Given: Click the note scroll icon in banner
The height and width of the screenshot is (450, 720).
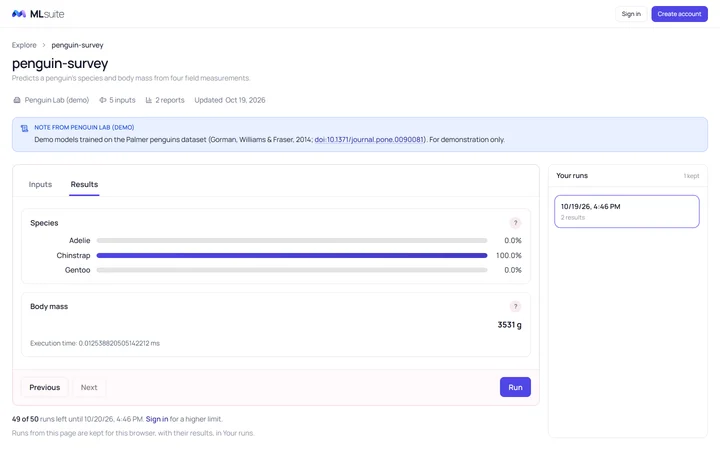Looking at the screenshot, I should click(x=24, y=129).
